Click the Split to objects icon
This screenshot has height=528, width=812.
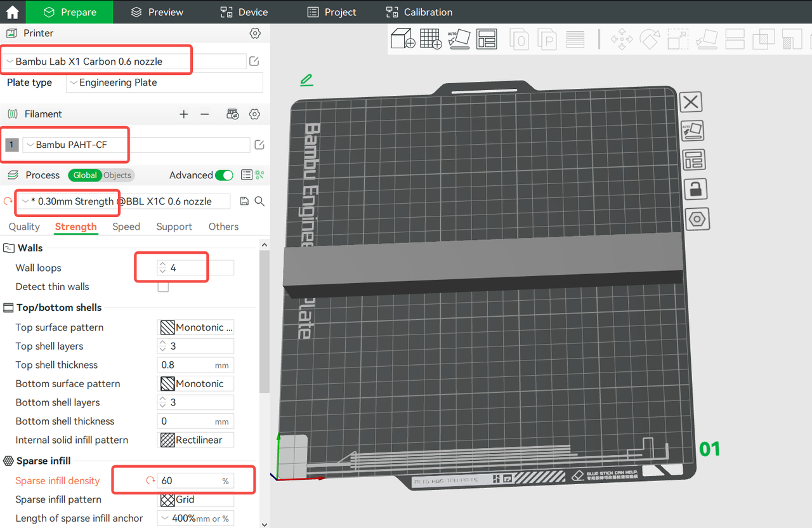coord(520,39)
